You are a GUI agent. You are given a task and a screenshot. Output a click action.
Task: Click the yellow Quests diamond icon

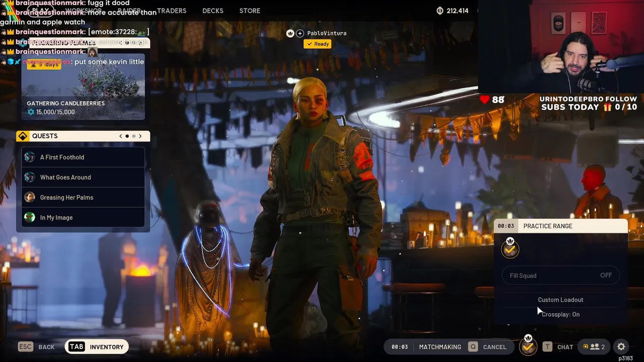[23, 136]
